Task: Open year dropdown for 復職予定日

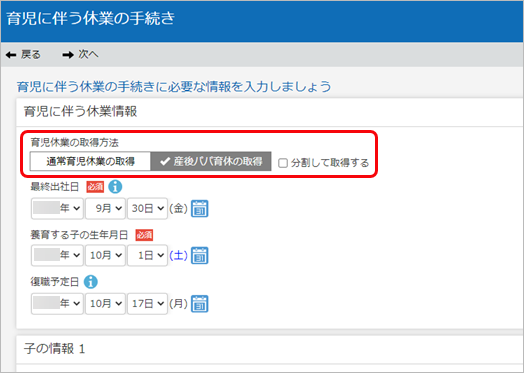Action: click(x=57, y=304)
